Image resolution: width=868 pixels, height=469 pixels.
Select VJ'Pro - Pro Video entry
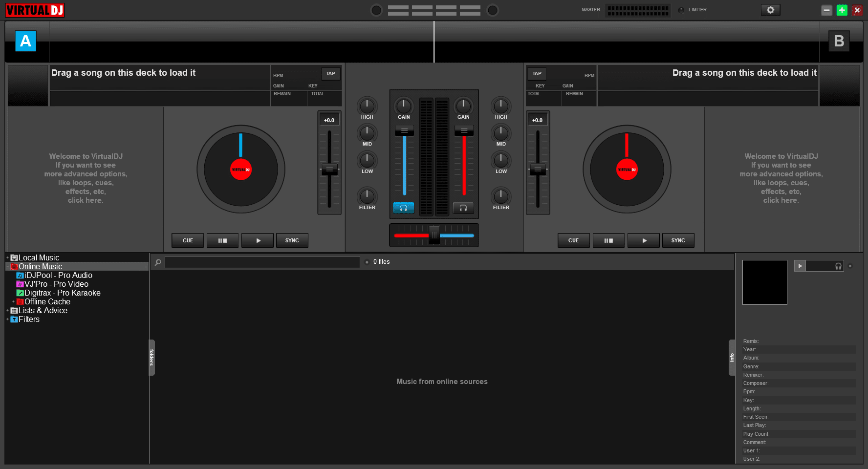56,284
